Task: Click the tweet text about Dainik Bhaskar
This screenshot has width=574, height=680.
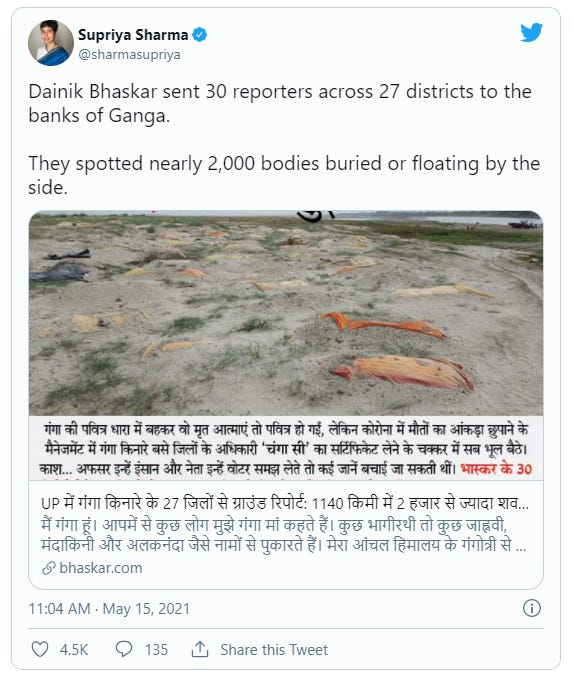Action: click(x=284, y=139)
